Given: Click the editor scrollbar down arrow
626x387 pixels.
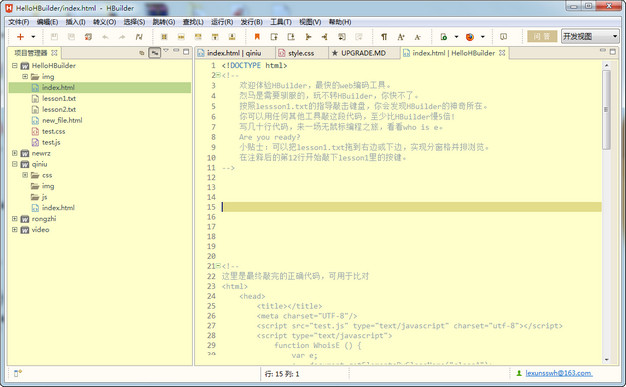Looking at the screenshot, I should [x=606, y=359].
